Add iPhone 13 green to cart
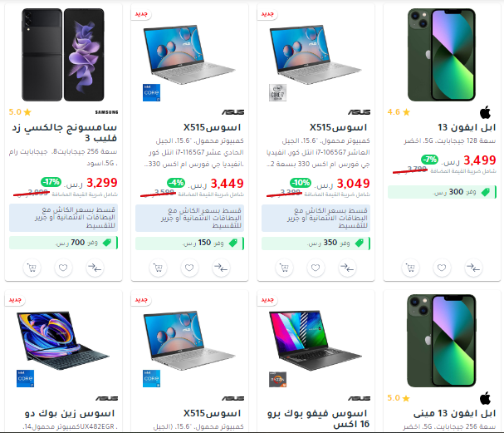The image size is (504, 433). pos(410,268)
